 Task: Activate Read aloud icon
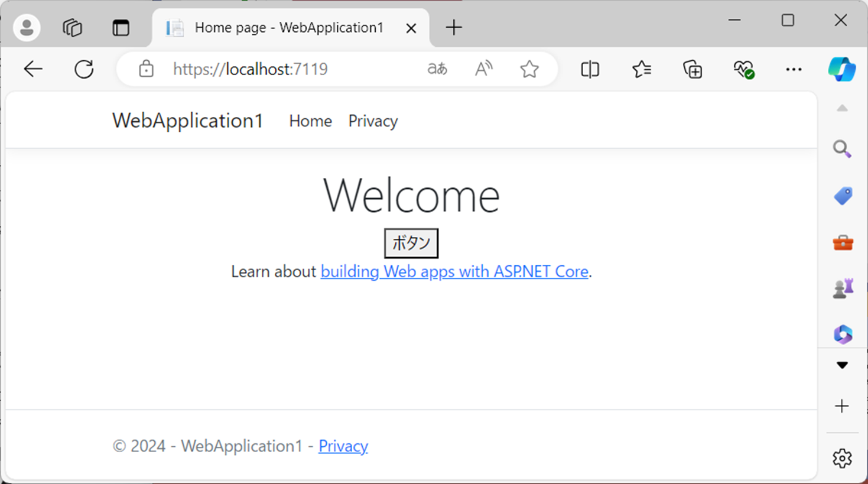pyautogui.click(x=484, y=69)
